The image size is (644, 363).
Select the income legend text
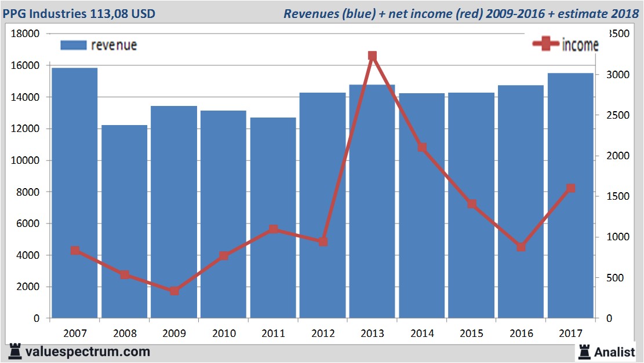click(x=580, y=45)
